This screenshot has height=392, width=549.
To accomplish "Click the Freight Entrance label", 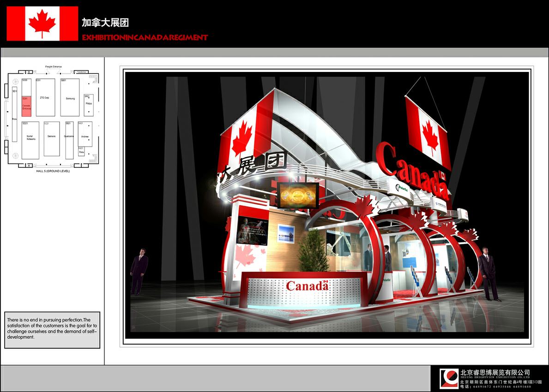I will (x=53, y=66).
